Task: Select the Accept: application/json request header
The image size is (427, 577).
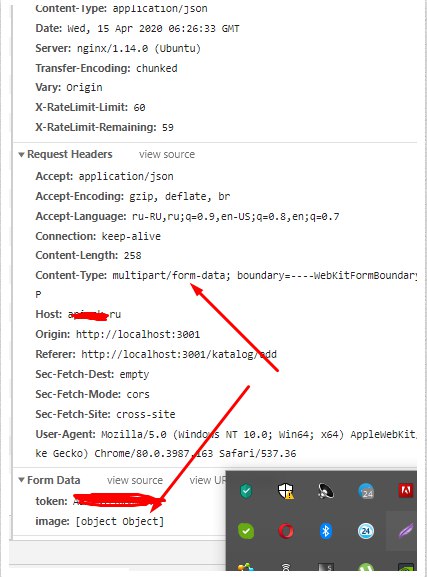Action: 104,176
